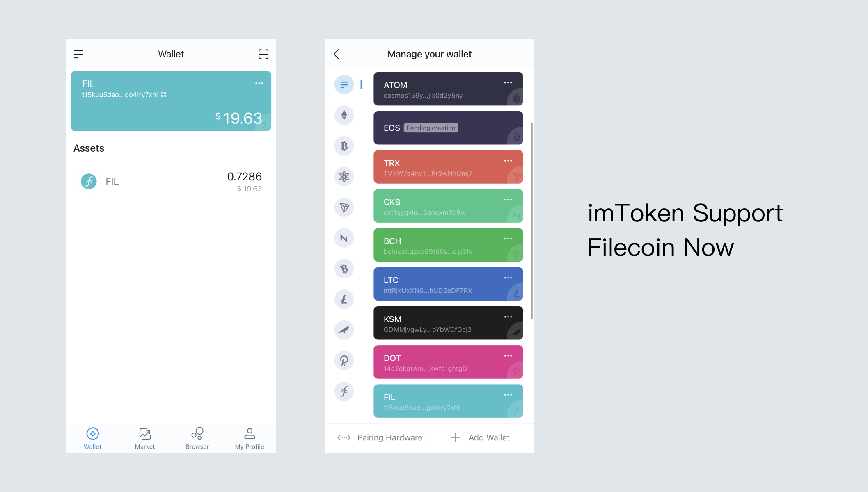Select the Kusama icon in sidebar
This screenshot has height=492, width=868.
point(344,330)
